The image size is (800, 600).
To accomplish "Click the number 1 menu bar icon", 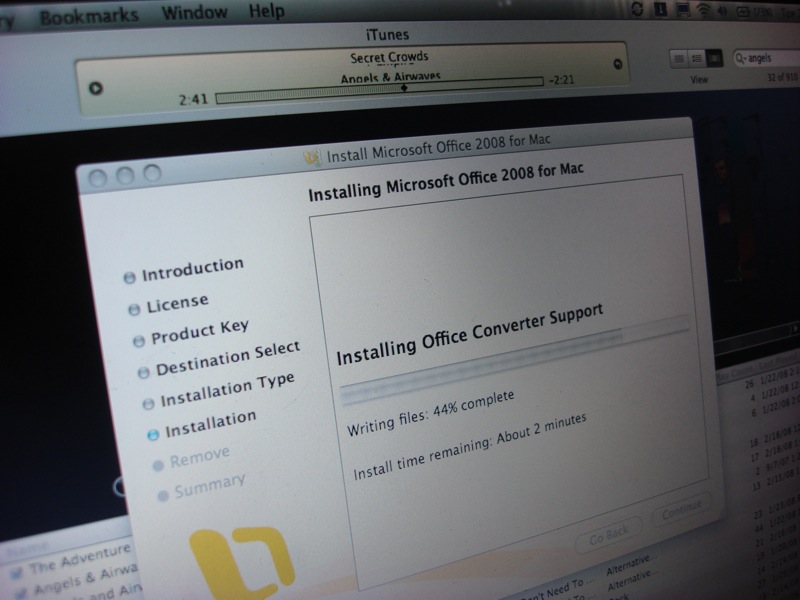I will pos(660,9).
